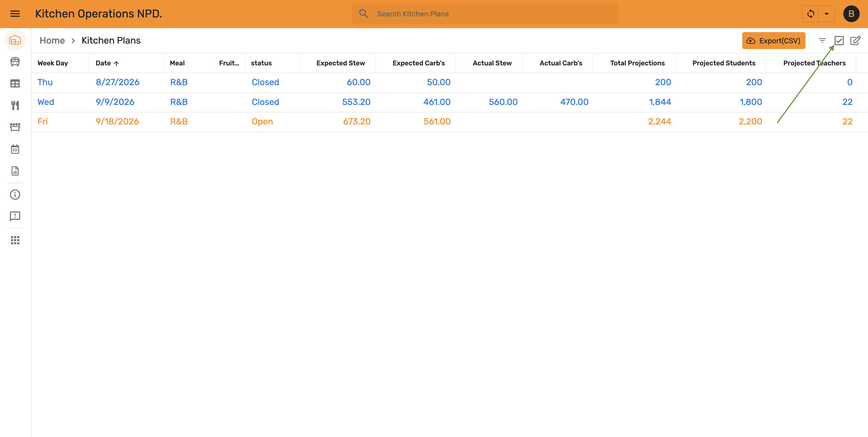The image size is (868, 437).
Task: Open the storefront sidebar icon
Action: pyautogui.click(x=15, y=127)
